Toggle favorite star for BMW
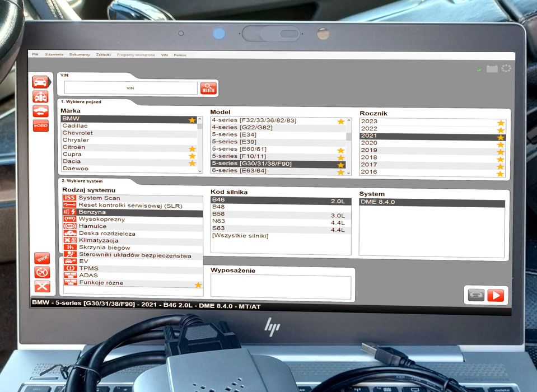This screenshot has width=537, height=392. pyautogui.click(x=192, y=120)
